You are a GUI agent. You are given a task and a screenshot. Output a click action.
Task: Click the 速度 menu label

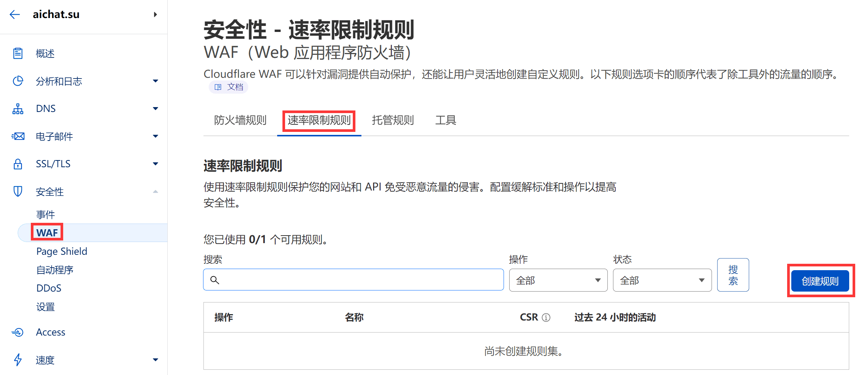pyautogui.click(x=45, y=360)
